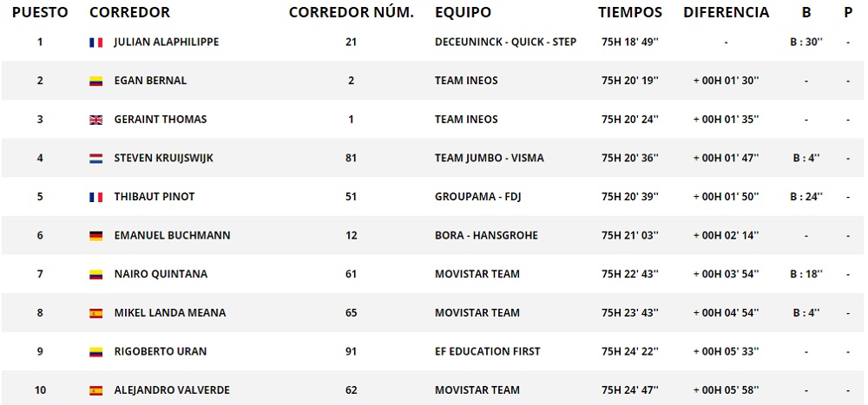This screenshot has height=405, width=868.
Task: Click the French flag beside Thibaut Pinot
Action: tap(96, 197)
